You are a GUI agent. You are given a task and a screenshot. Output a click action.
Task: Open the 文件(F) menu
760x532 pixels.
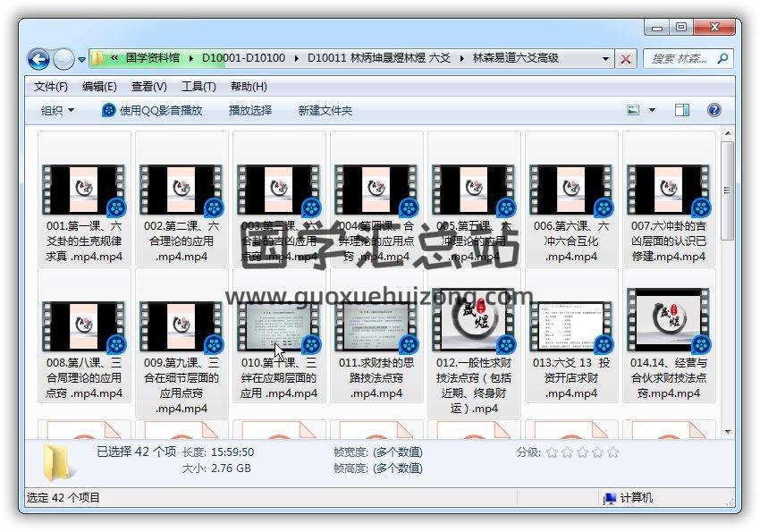pos(50,87)
